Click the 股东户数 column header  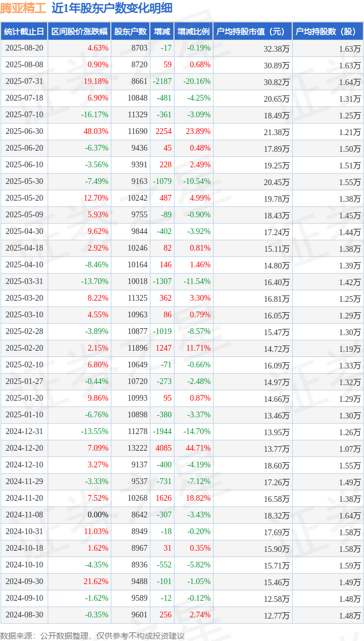[x=130, y=32]
